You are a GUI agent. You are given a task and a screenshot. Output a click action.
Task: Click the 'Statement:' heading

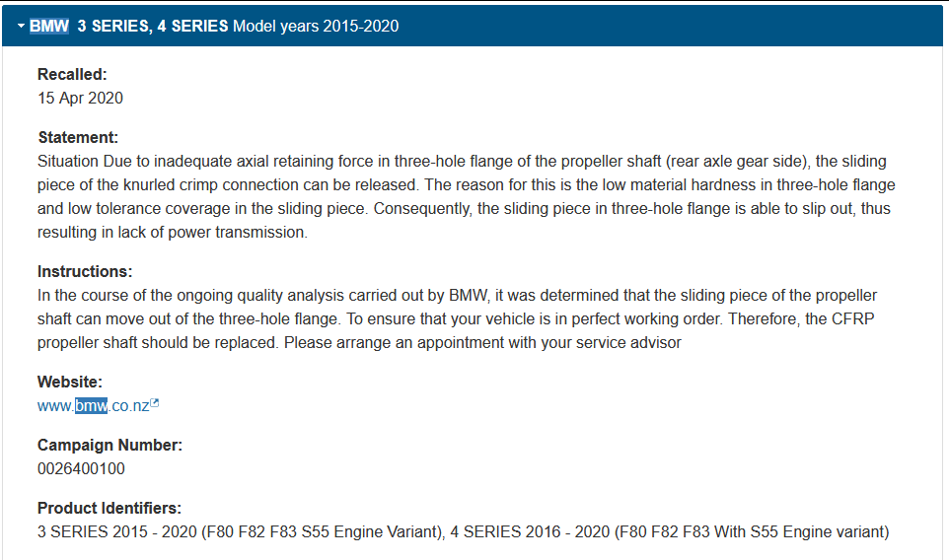click(x=78, y=137)
